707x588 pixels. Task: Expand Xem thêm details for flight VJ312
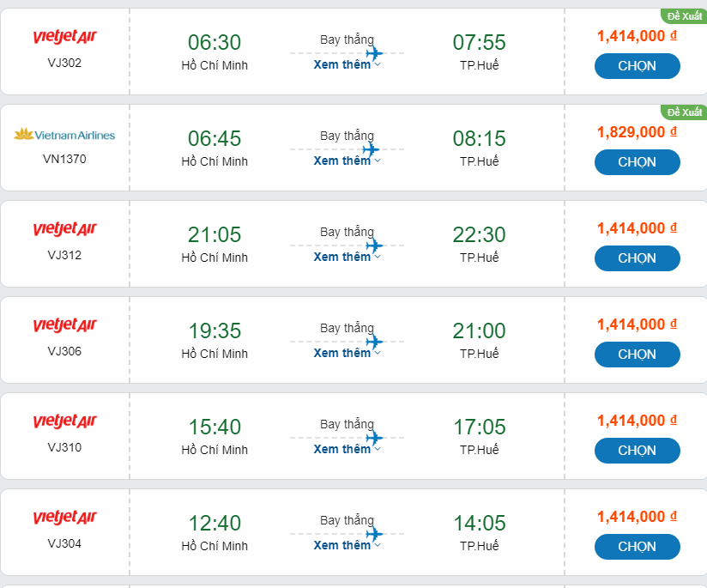pos(347,257)
